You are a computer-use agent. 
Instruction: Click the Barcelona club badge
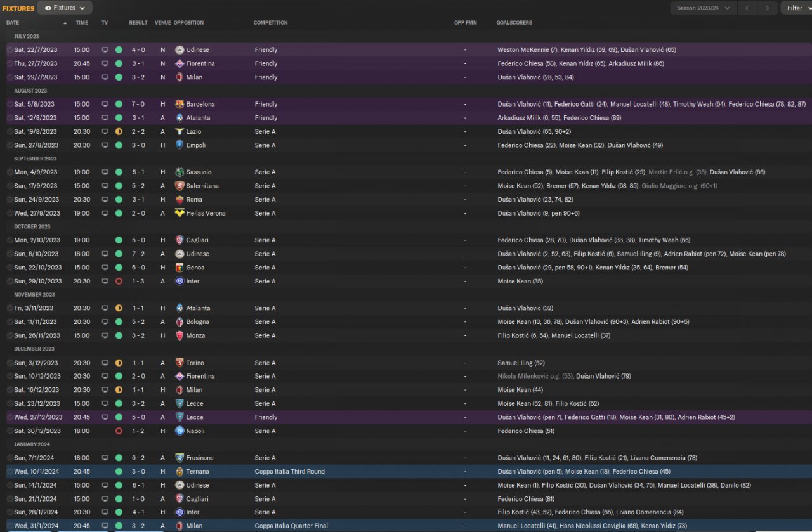point(180,104)
